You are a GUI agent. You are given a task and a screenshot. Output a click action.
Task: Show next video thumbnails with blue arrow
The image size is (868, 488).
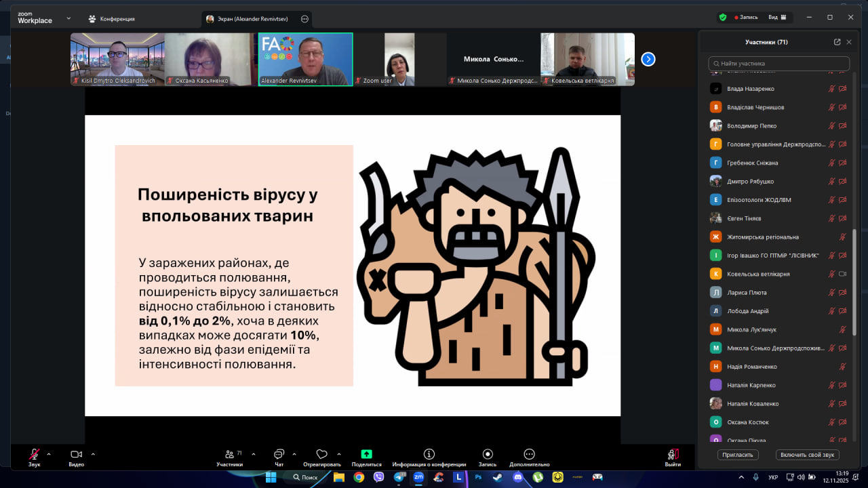pyautogui.click(x=648, y=59)
